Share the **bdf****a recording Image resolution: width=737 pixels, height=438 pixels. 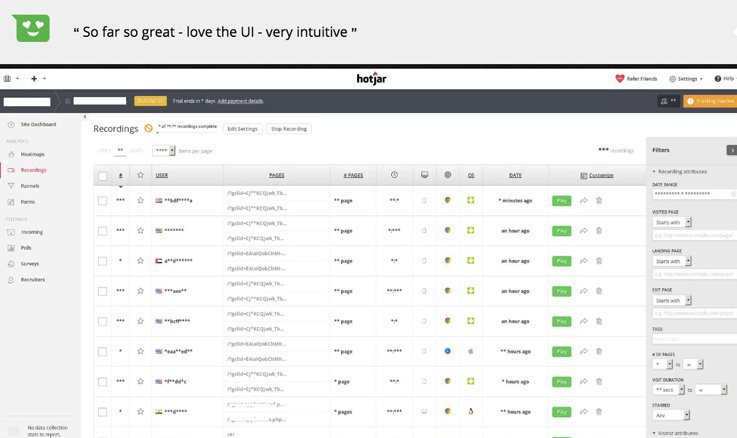(584, 201)
